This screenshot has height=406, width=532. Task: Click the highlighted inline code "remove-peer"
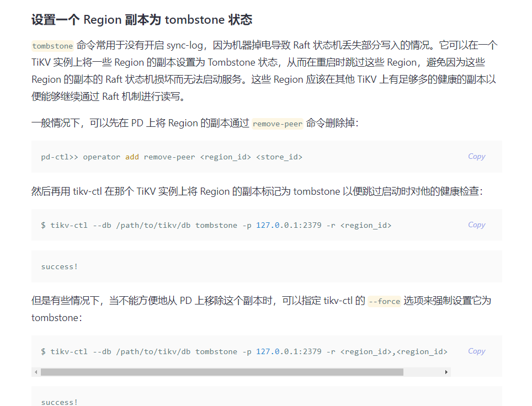278,124
